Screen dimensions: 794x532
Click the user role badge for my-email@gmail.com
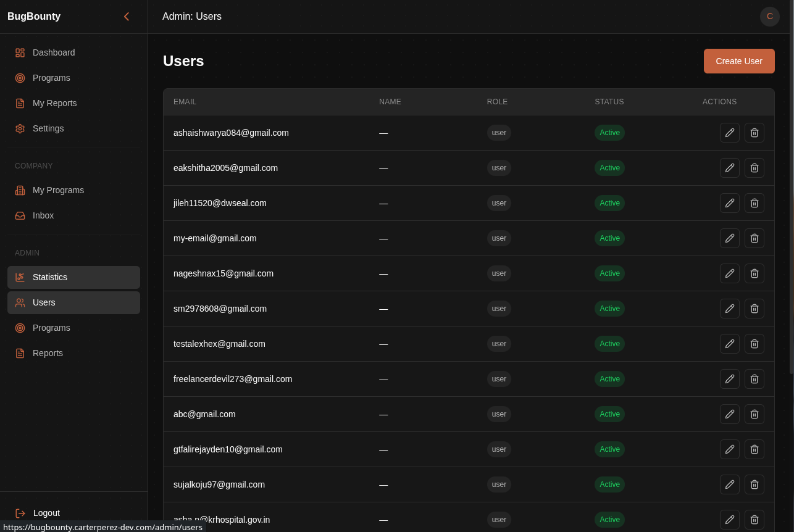coord(499,238)
